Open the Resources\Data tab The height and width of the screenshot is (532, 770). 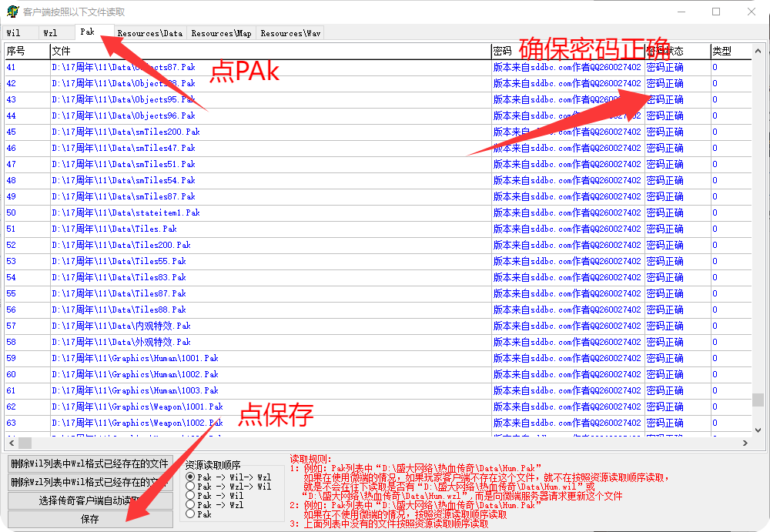pyautogui.click(x=150, y=33)
